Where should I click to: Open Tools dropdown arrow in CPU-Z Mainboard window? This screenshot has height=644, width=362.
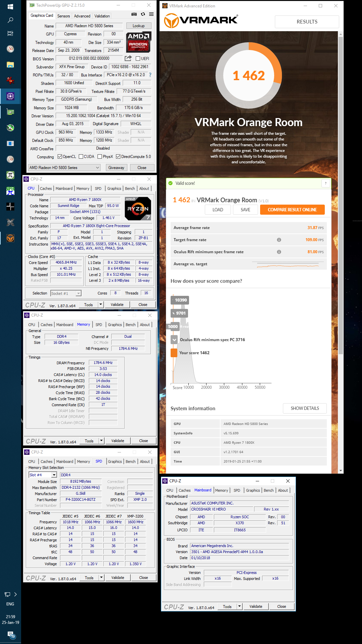pyautogui.click(x=239, y=606)
